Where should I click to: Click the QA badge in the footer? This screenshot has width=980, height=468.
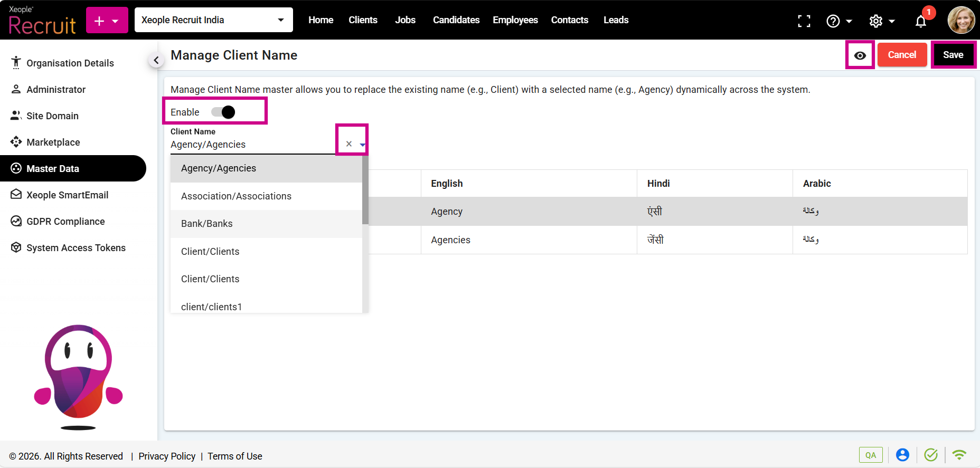tap(870, 455)
